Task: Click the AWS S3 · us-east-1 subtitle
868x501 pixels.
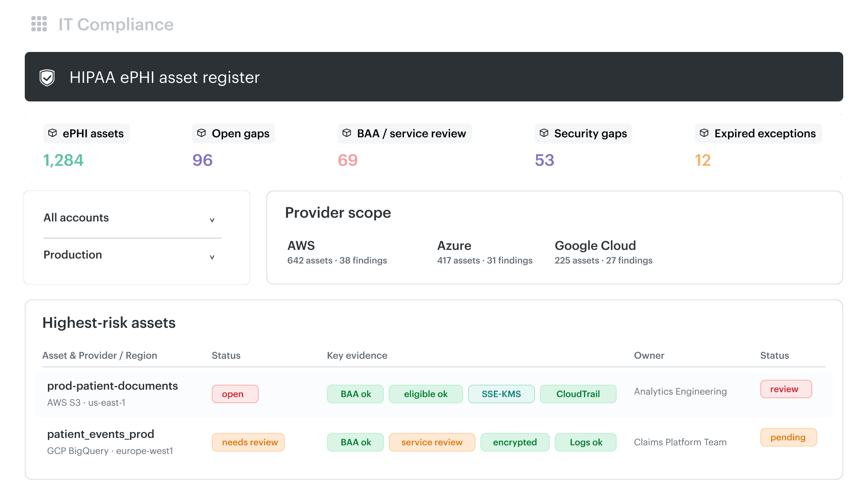Action: click(x=86, y=403)
